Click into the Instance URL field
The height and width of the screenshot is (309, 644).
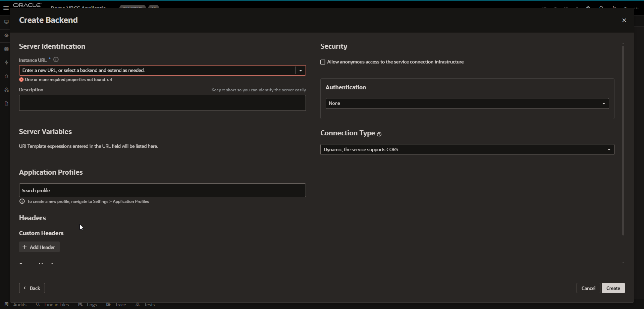pyautogui.click(x=157, y=70)
